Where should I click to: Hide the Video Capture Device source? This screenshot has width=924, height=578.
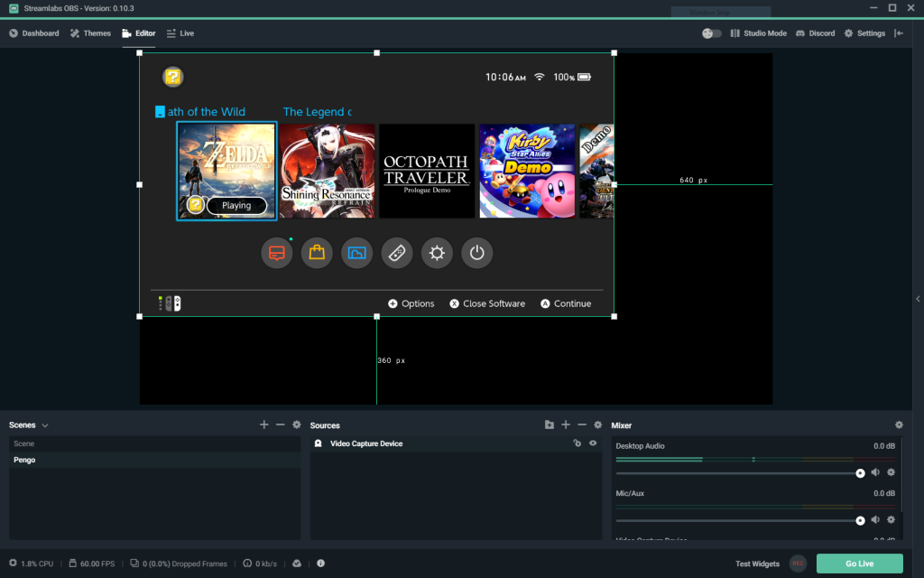(x=593, y=443)
